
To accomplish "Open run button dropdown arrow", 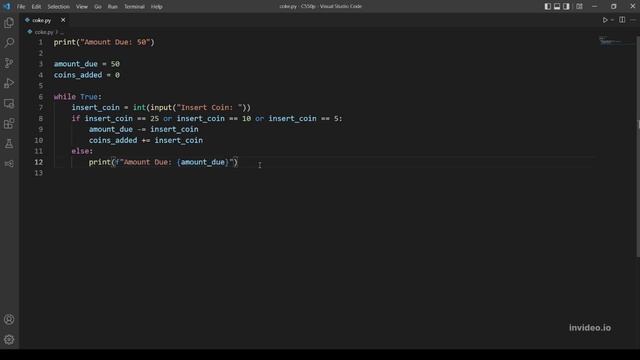I will point(612,20).
